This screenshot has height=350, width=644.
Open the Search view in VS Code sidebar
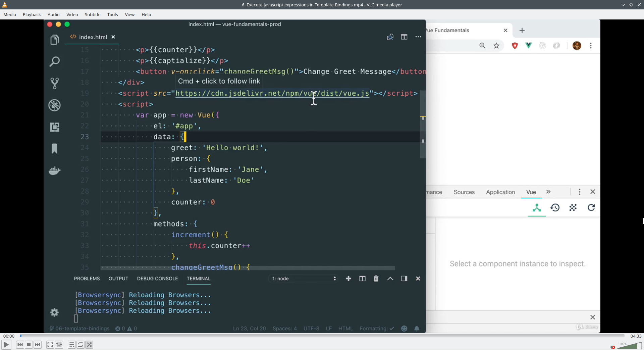coord(54,61)
